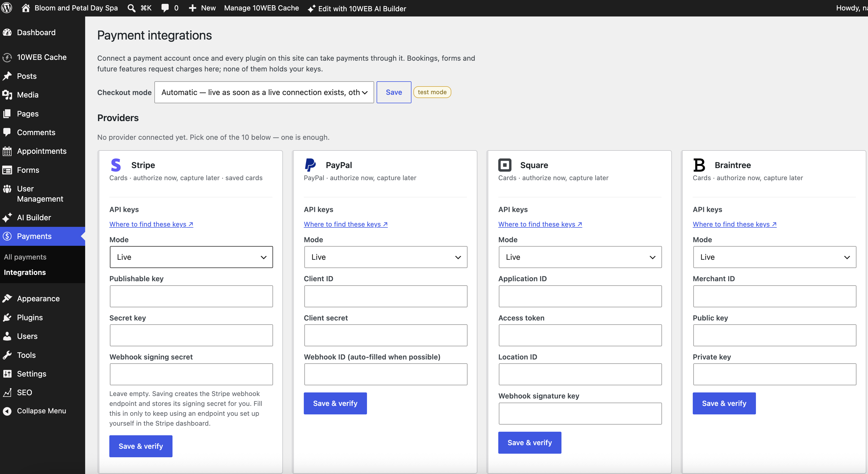This screenshot has height=474, width=868.
Task: Click the Collapse Menu arrow icon
Action: (x=7, y=411)
